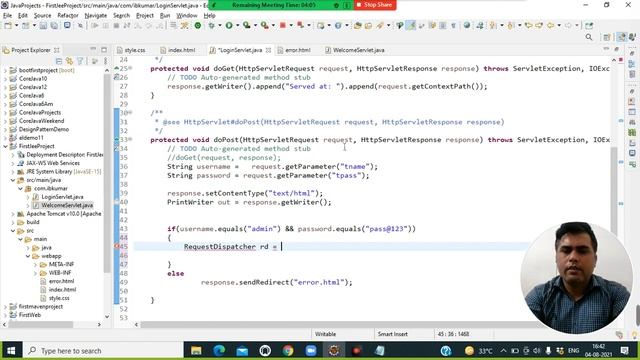Viewport: 640px width, 360px height.
Task: Select the CoreJavaWeekend project
Action: [41, 121]
